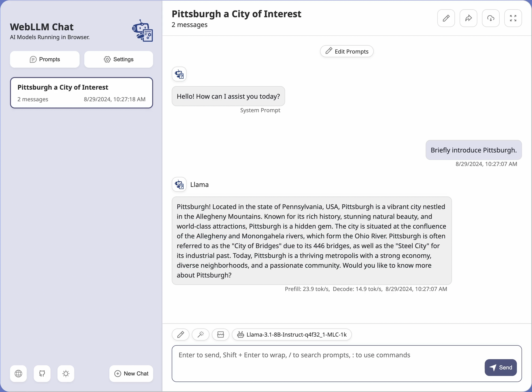Open the language globe icon
Viewport: 532px width, 392px height.
click(x=18, y=373)
